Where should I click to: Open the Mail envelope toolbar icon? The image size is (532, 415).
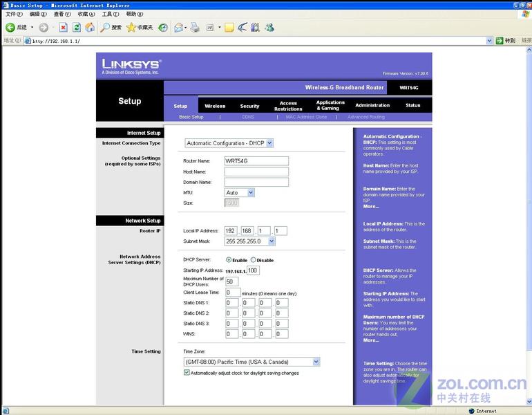coord(178,28)
